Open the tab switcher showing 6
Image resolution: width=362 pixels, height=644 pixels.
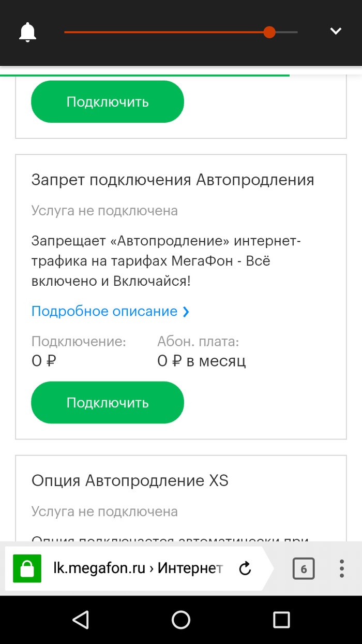tap(304, 569)
